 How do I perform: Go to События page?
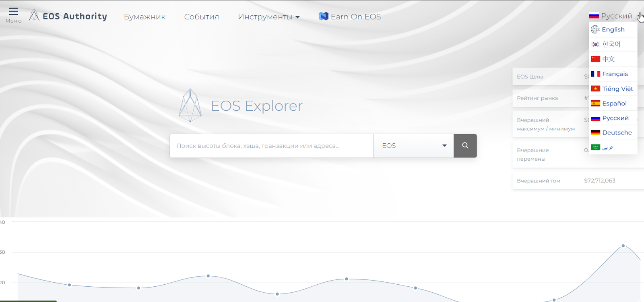click(x=202, y=17)
